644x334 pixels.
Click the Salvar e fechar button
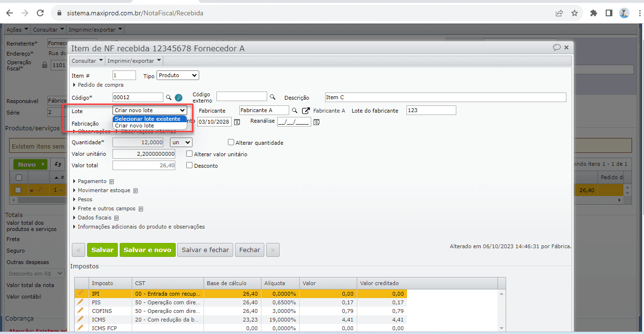[x=205, y=250]
